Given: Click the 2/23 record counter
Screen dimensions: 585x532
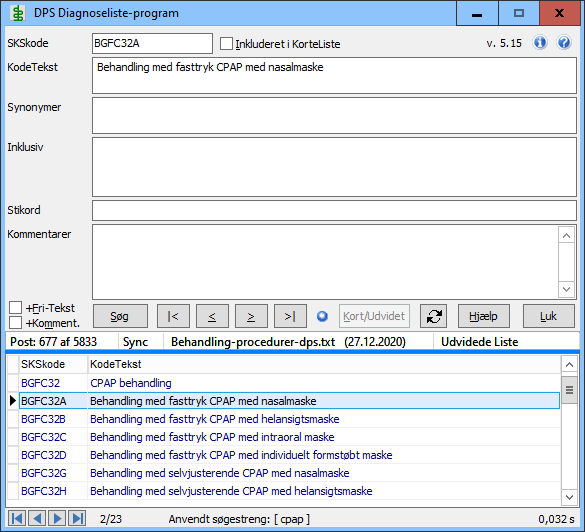Looking at the screenshot, I should 111,519.
